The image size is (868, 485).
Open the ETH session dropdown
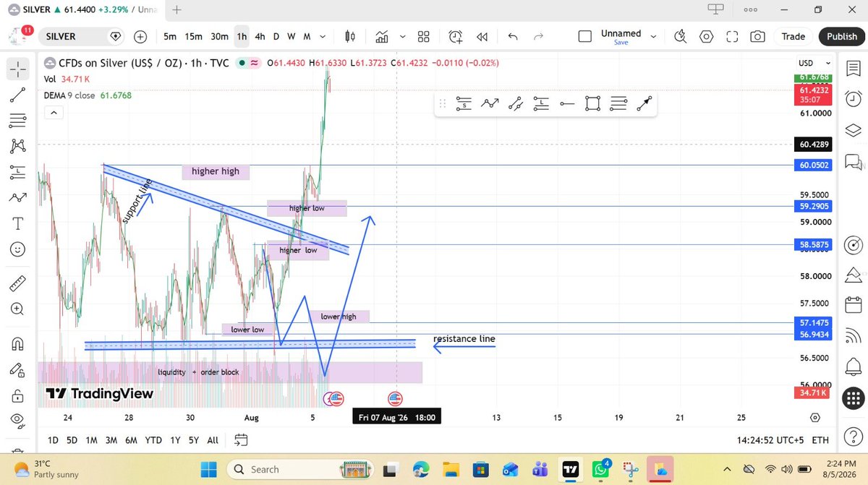820,439
